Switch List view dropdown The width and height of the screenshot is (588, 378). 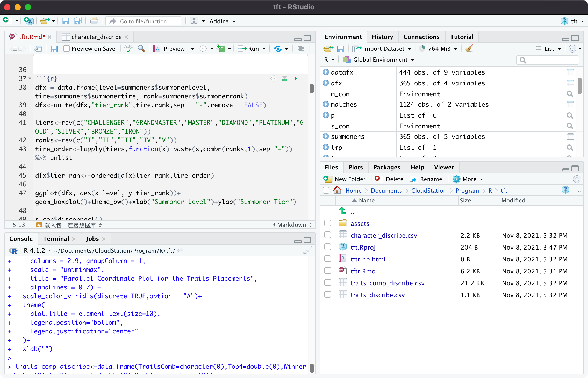548,49
